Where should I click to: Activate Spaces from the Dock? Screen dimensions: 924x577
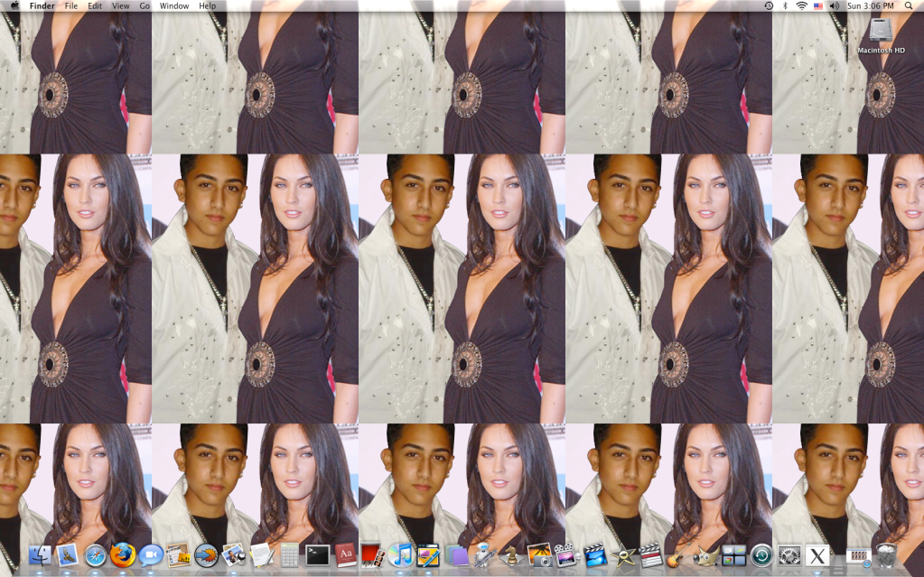tap(733, 555)
